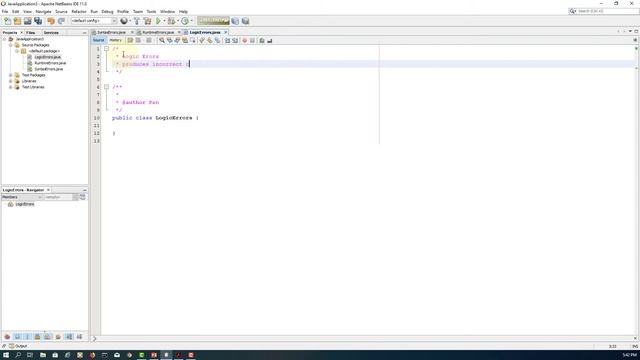640x360 pixels.
Task: Toggle Show Non-Public Members filter in Navigator
Action: coord(38,337)
